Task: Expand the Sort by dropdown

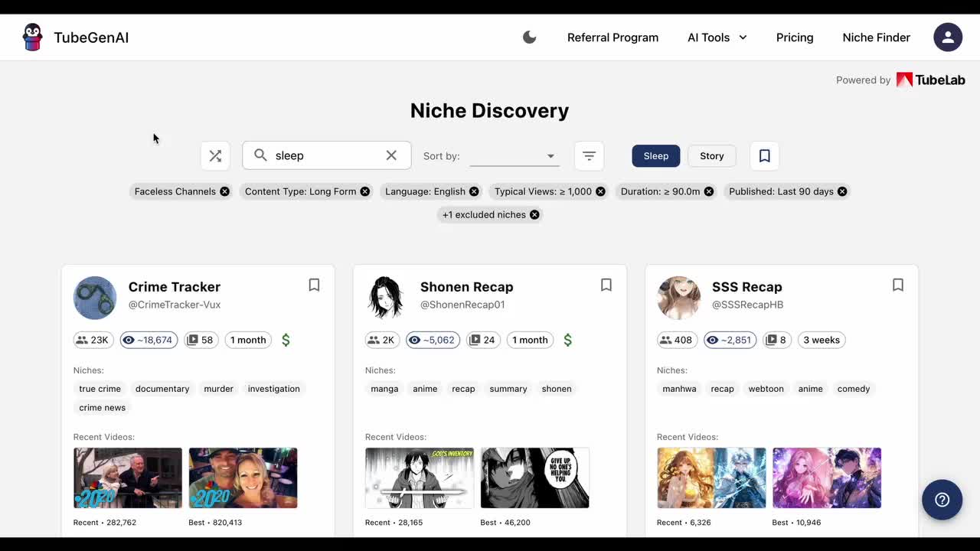Action: (514, 156)
